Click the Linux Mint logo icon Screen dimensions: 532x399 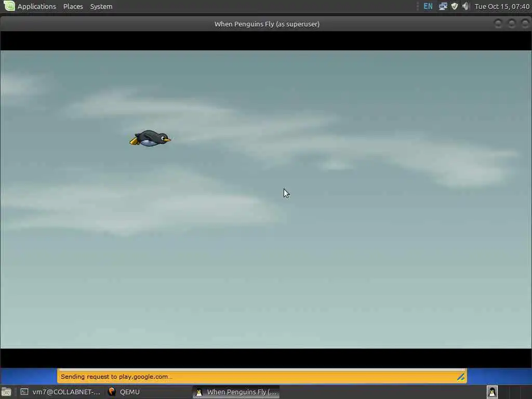click(9, 6)
